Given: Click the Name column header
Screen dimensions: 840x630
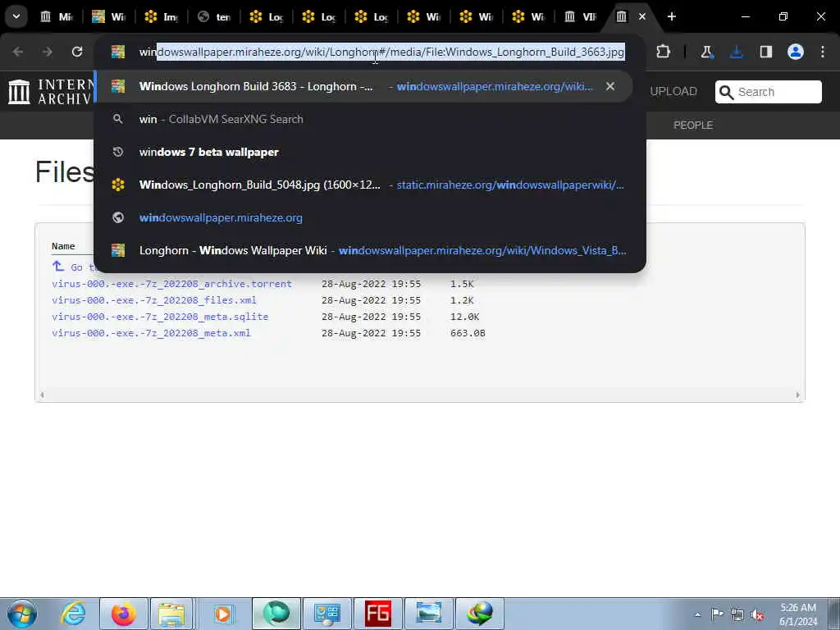Looking at the screenshot, I should tap(63, 246).
